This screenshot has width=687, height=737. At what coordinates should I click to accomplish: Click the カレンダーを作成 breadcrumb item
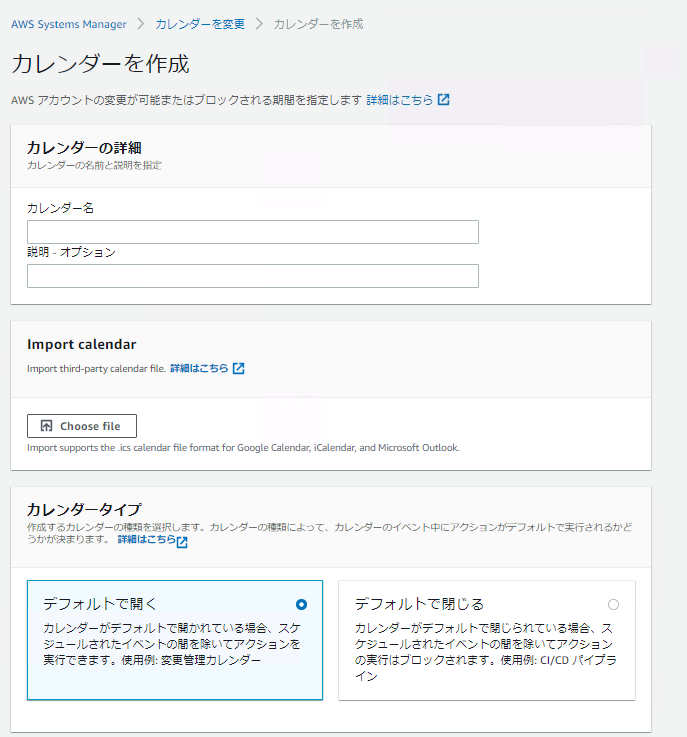pyautogui.click(x=318, y=23)
